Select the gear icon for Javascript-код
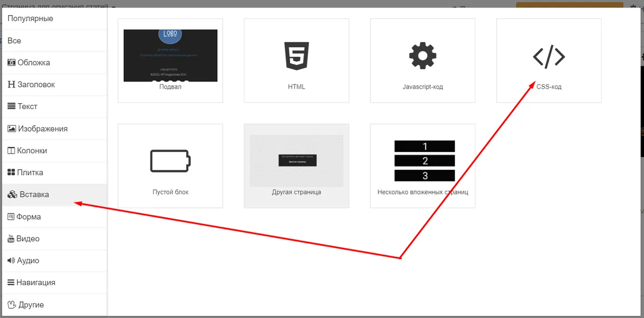Screen dimensions: 644x318 423,56
